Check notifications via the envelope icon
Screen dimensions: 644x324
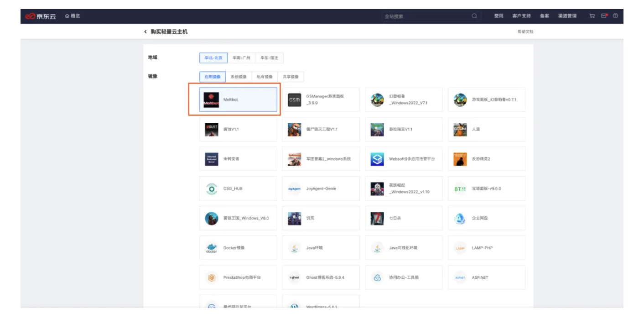(604, 16)
